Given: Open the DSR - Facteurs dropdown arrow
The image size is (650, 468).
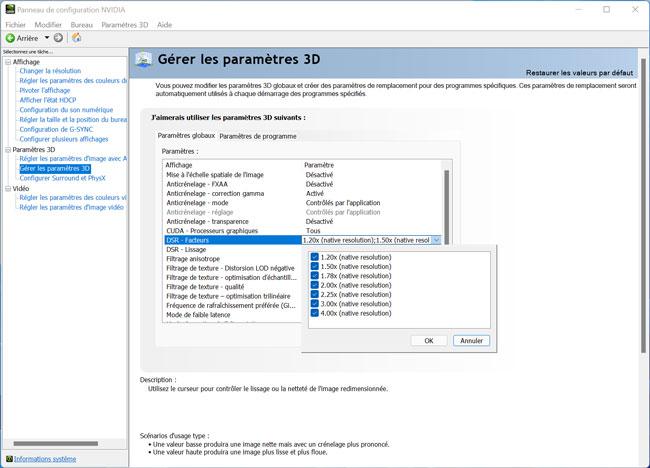Looking at the screenshot, I should click(x=436, y=240).
